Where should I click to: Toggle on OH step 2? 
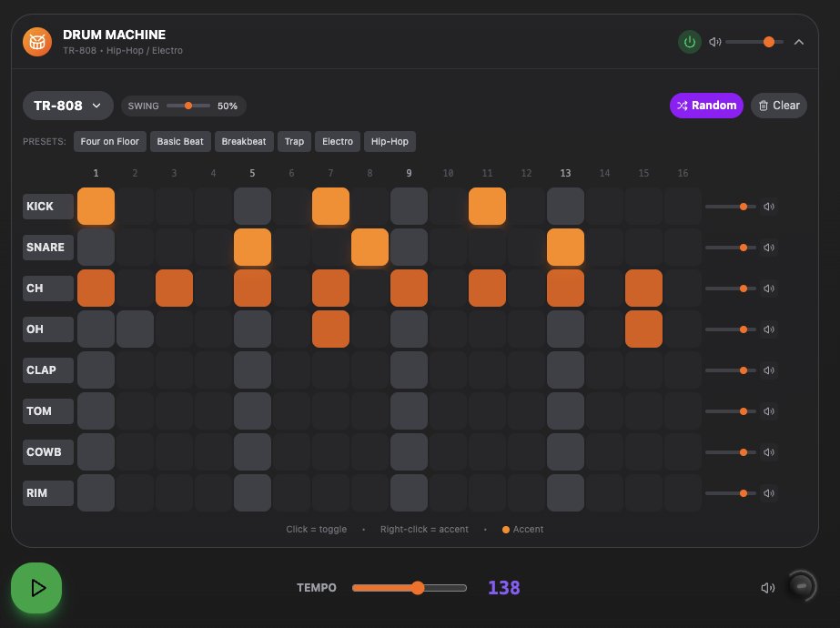tap(135, 329)
